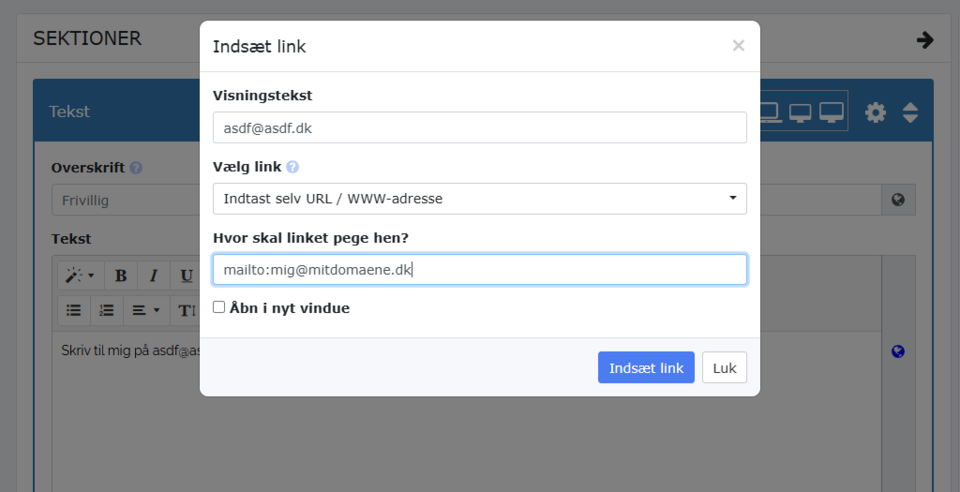
Task: Click the Indsæt link button
Action: 646,368
